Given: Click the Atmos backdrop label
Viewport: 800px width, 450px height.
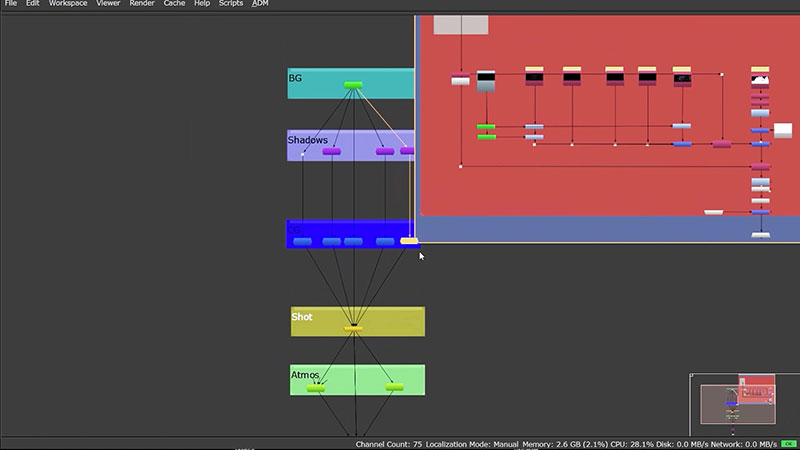Looking at the screenshot, I should 304,375.
